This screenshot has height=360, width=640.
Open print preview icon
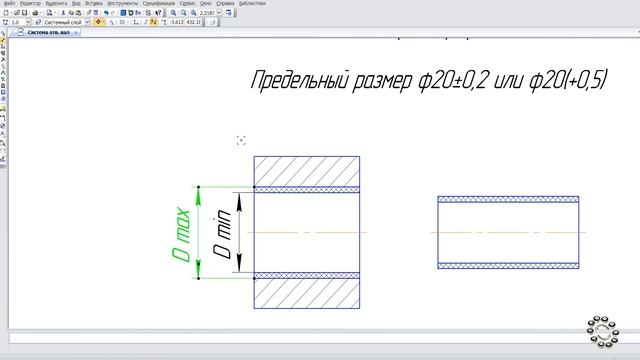click(50, 13)
